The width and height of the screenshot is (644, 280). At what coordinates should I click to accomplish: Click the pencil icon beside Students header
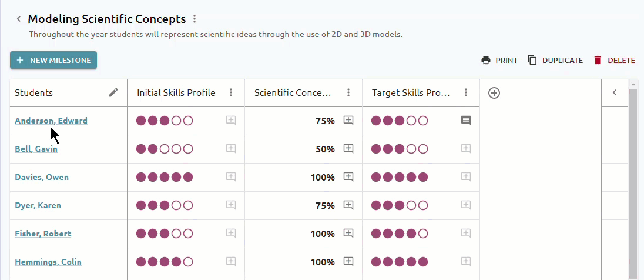coord(113,92)
